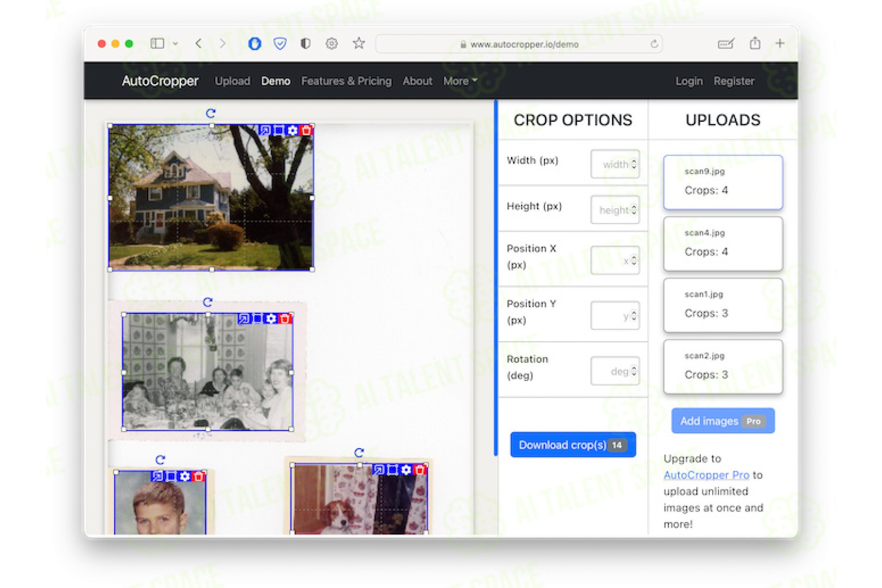Image resolution: width=882 pixels, height=588 pixels.
Task: Click the shield checkmark extension icon
Action: pyautogui.click(x=280, y=44)
